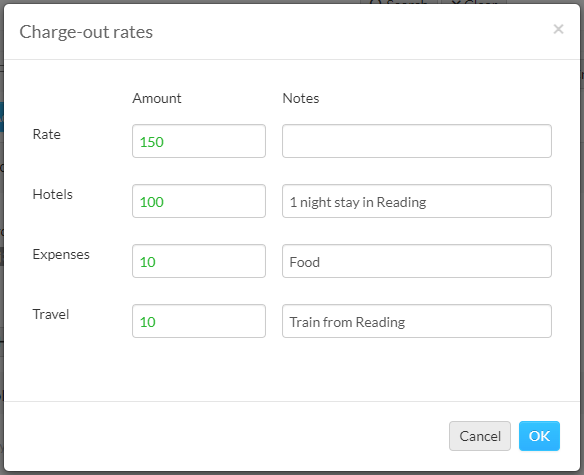584x475 pixels.
Task: Confirm rates with the OK button
Action: coord(539,436)
